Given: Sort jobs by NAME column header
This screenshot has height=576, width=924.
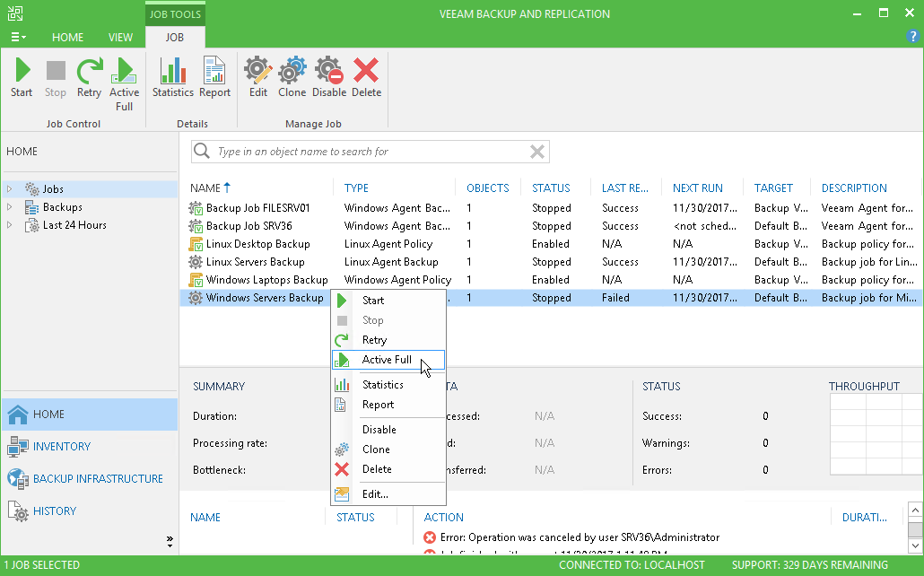Looking at the screenshot, I should [x=205, y=188].
